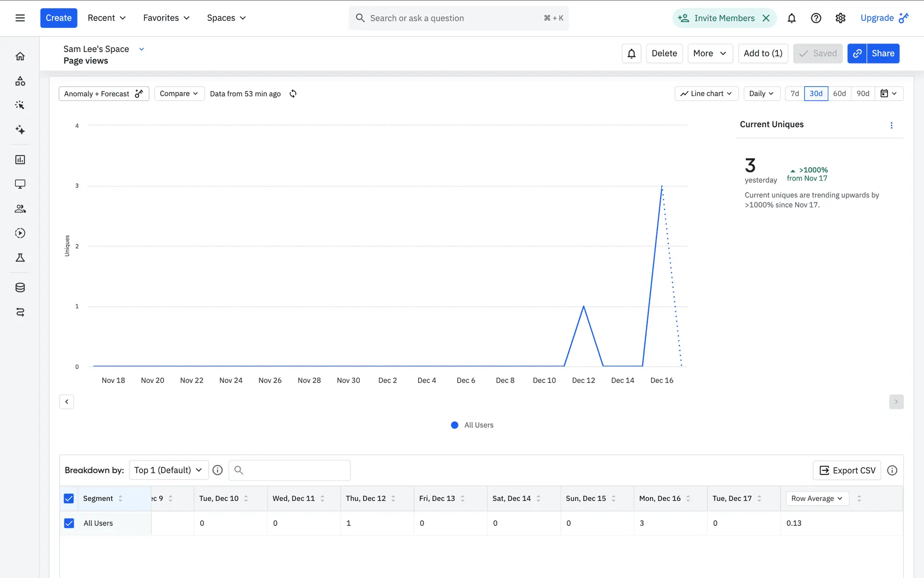Open Session Replay icon in the sidebar

point(20,233)
